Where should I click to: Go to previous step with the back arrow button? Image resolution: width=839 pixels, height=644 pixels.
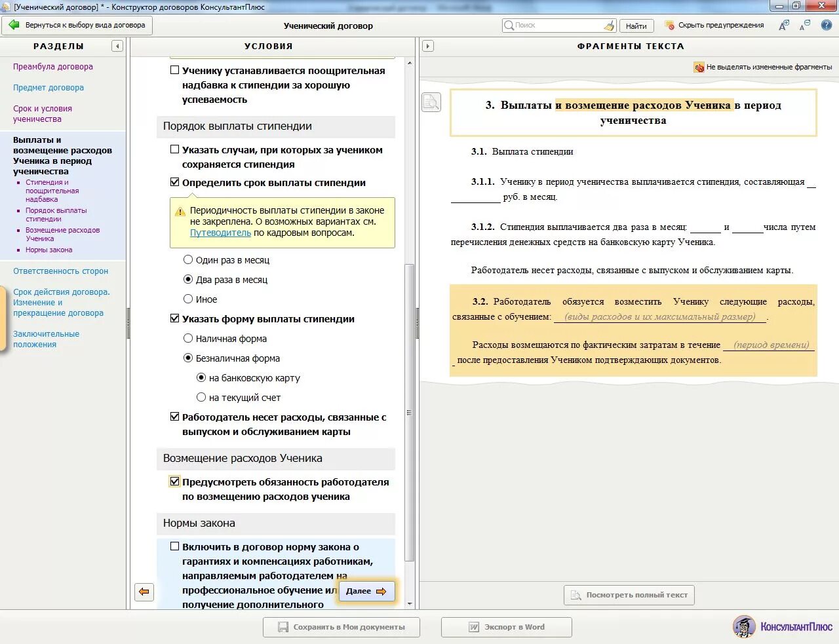(144, 592)
